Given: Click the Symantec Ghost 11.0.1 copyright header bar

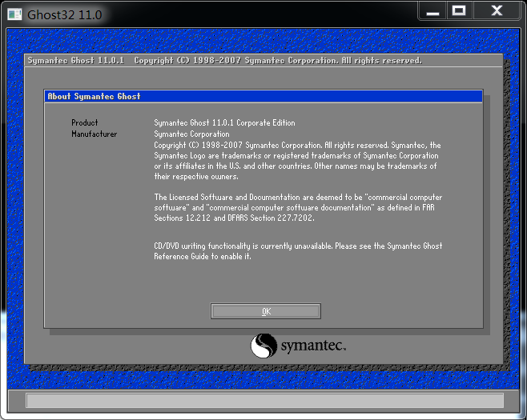Looking at the screenshot, I should coord(263,61).
